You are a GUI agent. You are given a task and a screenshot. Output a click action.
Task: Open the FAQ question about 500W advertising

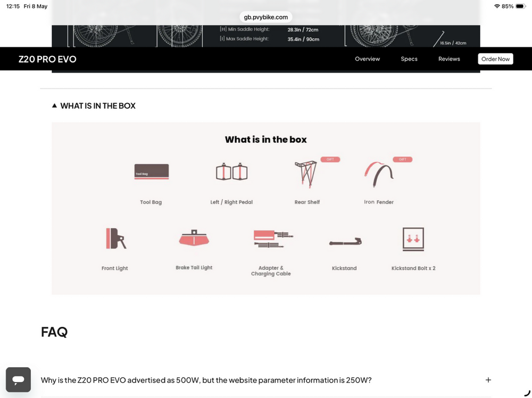pyautogui.click(x=206, y=380)
